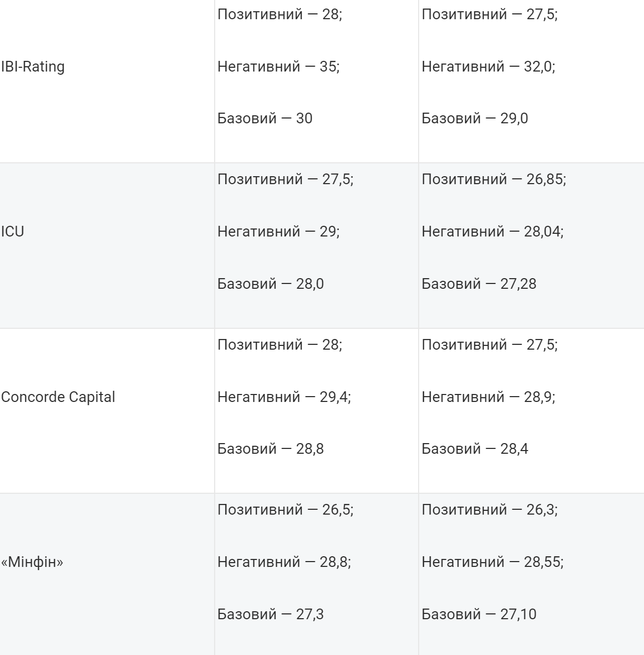Image resolution: width=644 pixels, height=655 pixels.
Task: Select the ICU row label
Action: click(13, 232)
